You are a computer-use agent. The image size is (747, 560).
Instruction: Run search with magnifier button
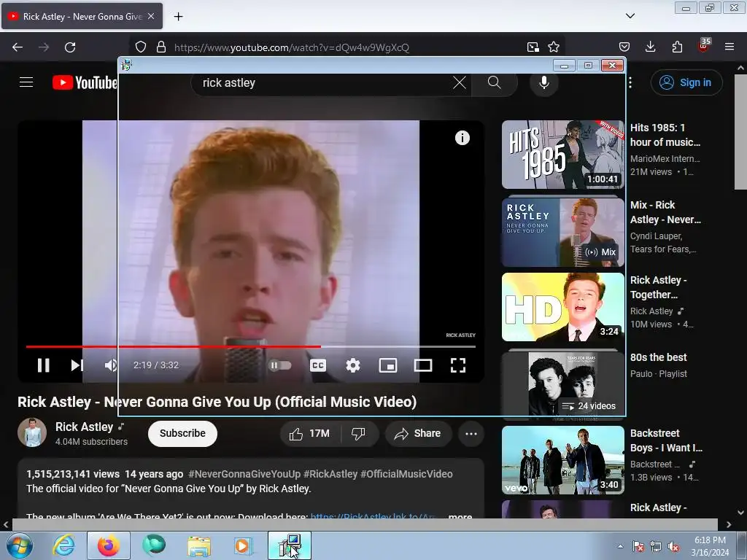point(495,82)
